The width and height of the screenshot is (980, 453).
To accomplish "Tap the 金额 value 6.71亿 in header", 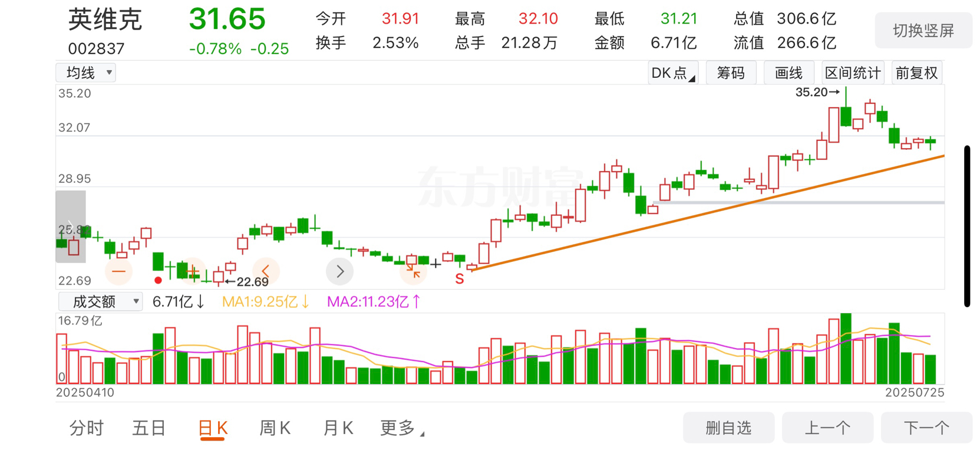I will coord(674,43).
